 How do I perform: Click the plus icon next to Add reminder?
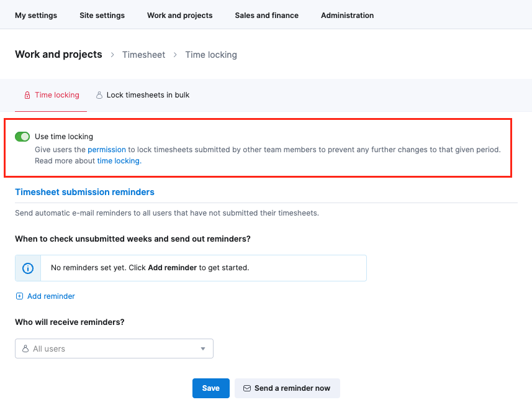click(x=19, y=296)
